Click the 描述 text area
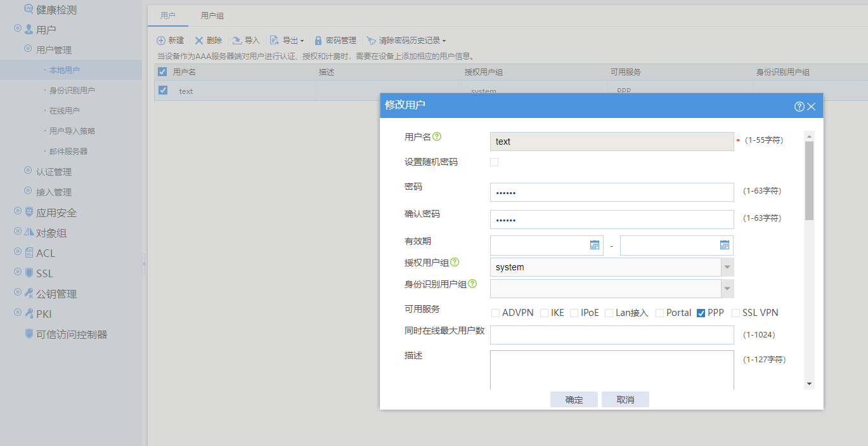 coord(612,370)
